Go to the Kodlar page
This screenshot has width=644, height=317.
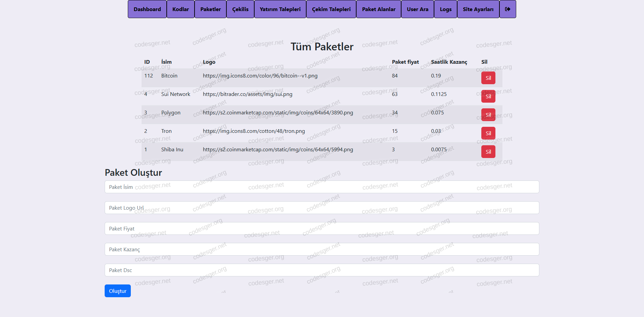[180, 9]
